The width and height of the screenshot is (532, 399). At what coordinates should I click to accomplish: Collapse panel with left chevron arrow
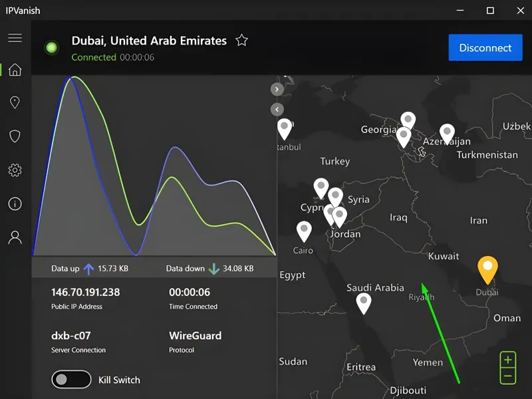(x=277, y=109)
